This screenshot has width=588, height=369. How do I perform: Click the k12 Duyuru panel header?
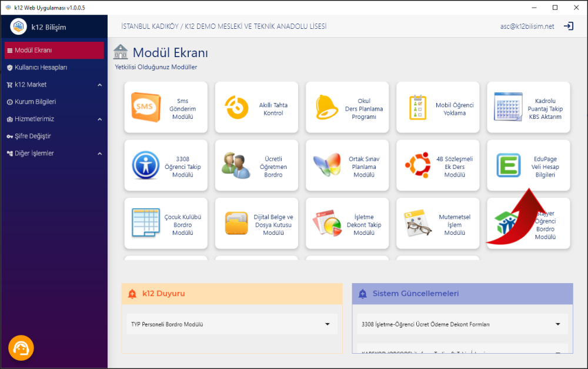click(x=232, y=294)
